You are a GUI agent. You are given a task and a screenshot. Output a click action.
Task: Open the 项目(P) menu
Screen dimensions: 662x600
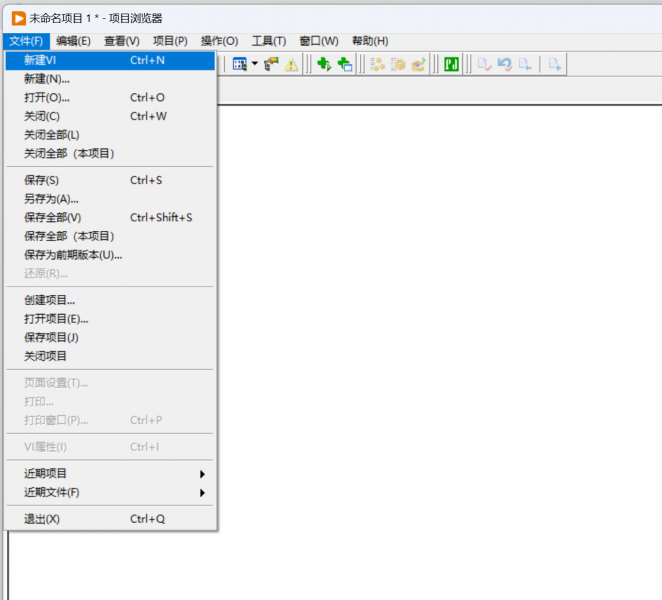(x=170, y=41)
